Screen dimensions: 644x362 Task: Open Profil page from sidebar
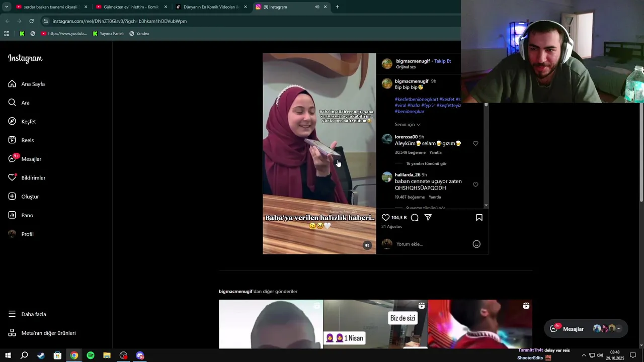click(21, 234)
